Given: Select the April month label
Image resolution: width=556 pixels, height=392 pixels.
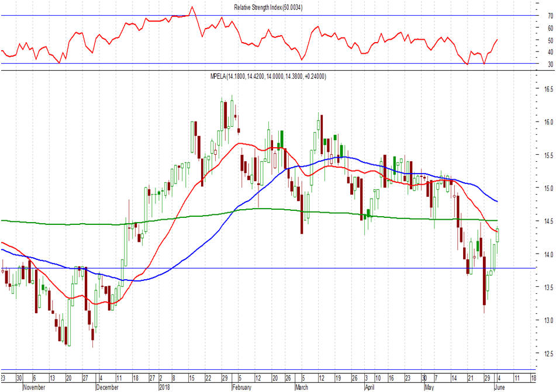Looking at the screenshot, I should point(370,387).
